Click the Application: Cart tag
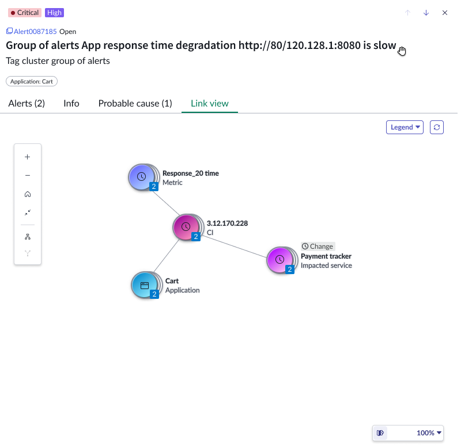This screenshot has height=448, width=476. [x=32, y=81]
